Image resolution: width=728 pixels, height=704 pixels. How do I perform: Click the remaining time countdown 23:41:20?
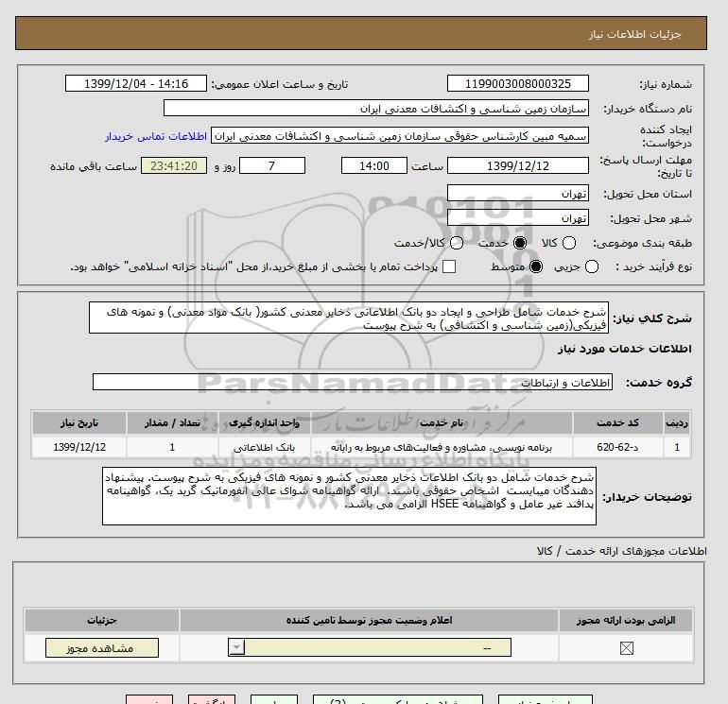tap(174, 165)
